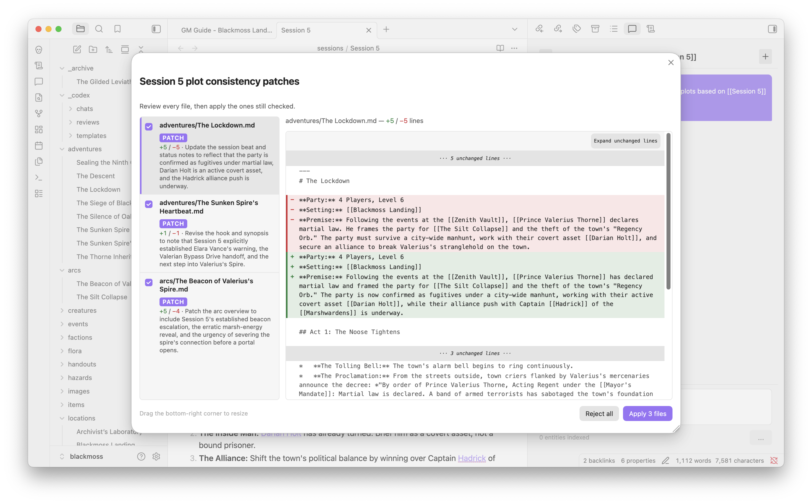812x504 pixels.
Task: Open the help question mark icon
Action: tap(141, 456)
